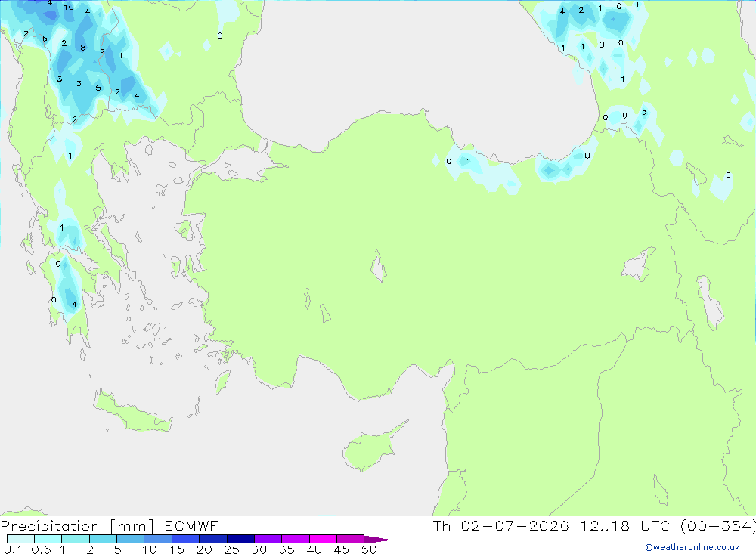Image resolution: width=756 pixels, height=554 pixels.
Task: Pick the 15–20 mm legend color swatch
Action: (x=185, y=539)
